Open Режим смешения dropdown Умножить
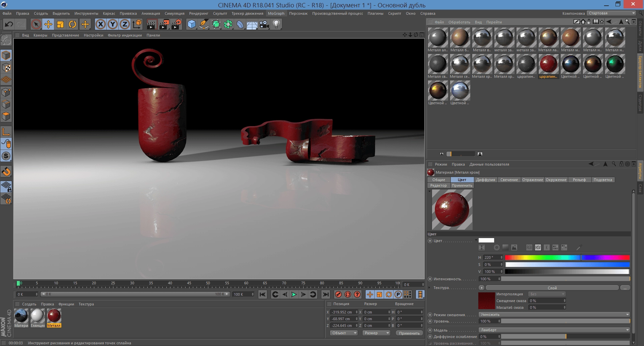644x346 pixels. point(554,314)
